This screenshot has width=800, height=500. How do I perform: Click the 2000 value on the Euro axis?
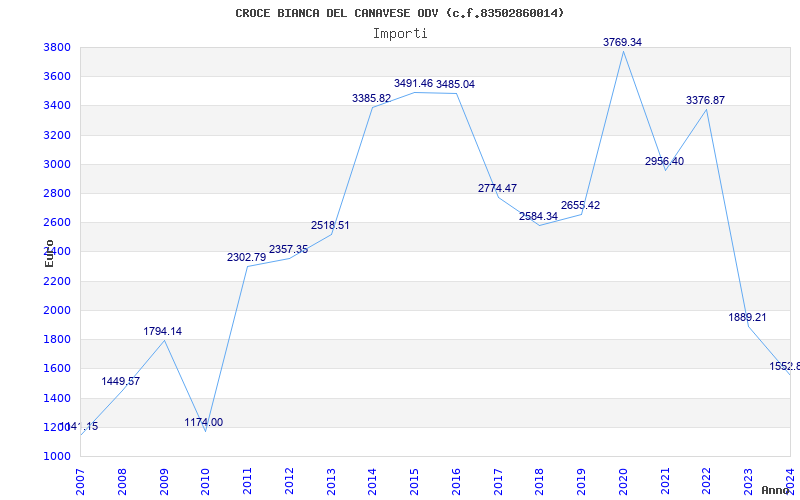(x=56, y=310)
